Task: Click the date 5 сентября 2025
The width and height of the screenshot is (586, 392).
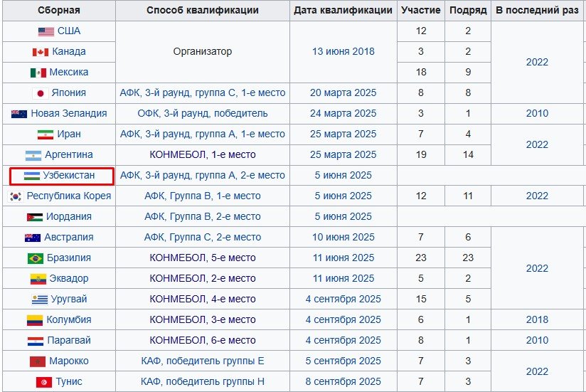Action: (x=343, y=361)
